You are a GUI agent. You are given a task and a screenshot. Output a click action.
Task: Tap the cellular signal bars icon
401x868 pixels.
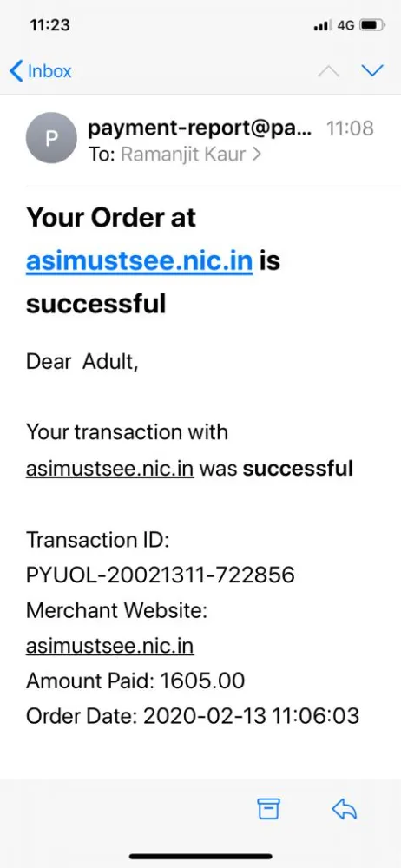322,26
